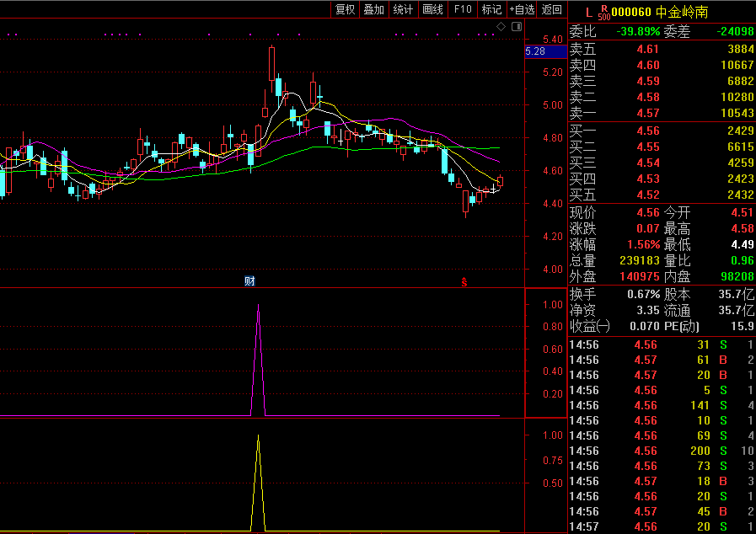Select stock title 000060 中金岭南
Image resolution: width=756 pixels, height=534 pixels.
pyautogui.click(x=660, y=12)
